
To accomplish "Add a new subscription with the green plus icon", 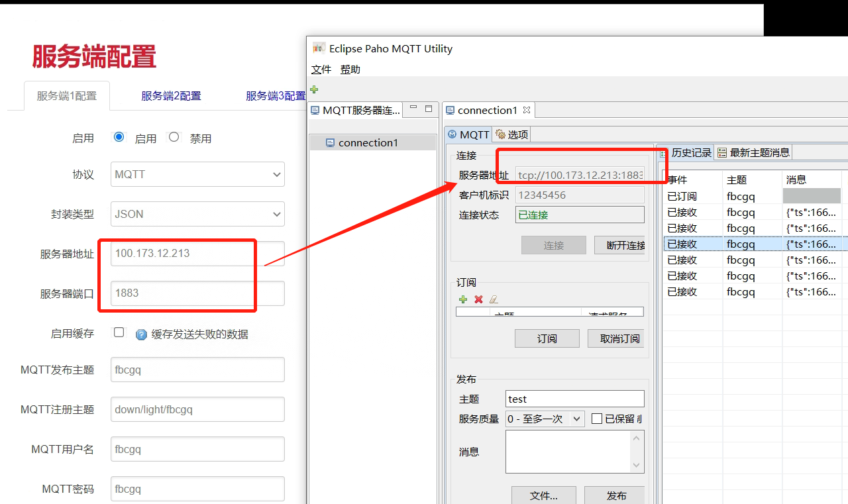I will point(462,299).
